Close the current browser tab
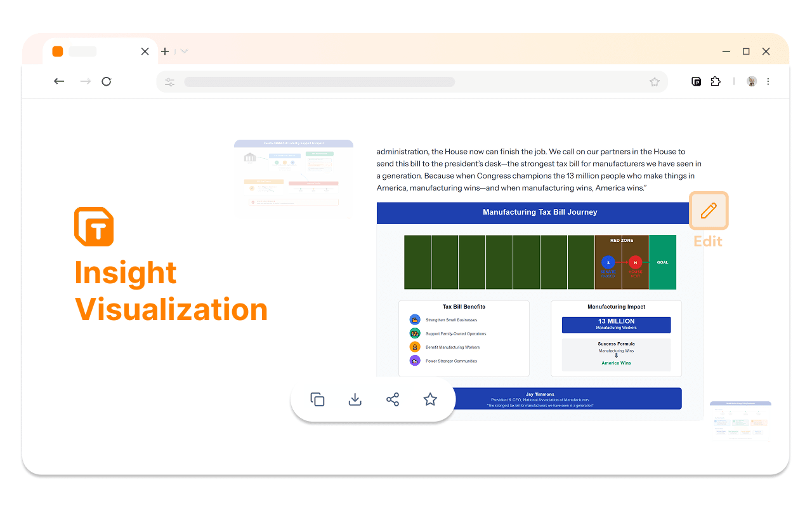 145,51
